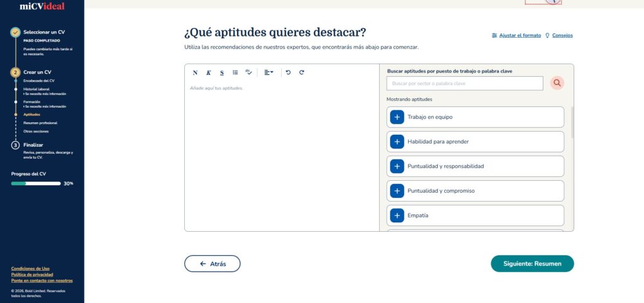Focus the skills keyword search field
This screenshot has width=644, height=303.
[465, 83]
